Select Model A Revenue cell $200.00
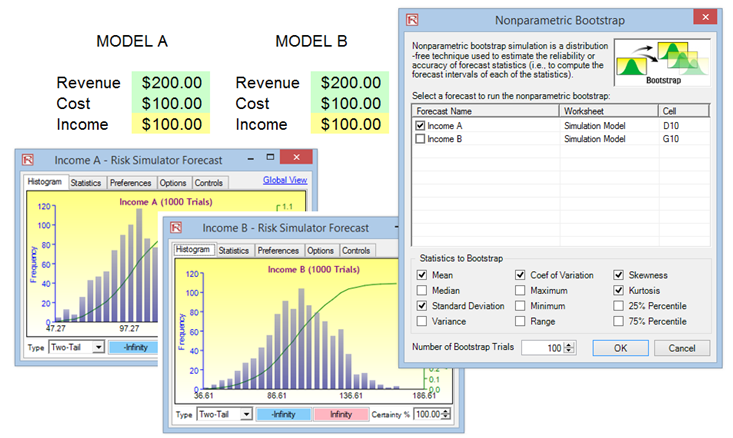Image resolution: width=733 pixels, height=438 pixels. click(x=171, y=82)
